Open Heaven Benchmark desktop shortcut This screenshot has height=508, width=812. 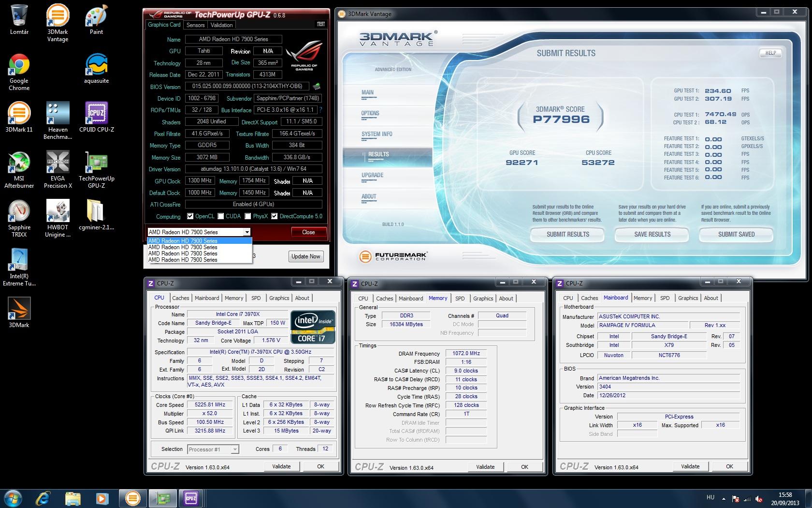58,121
